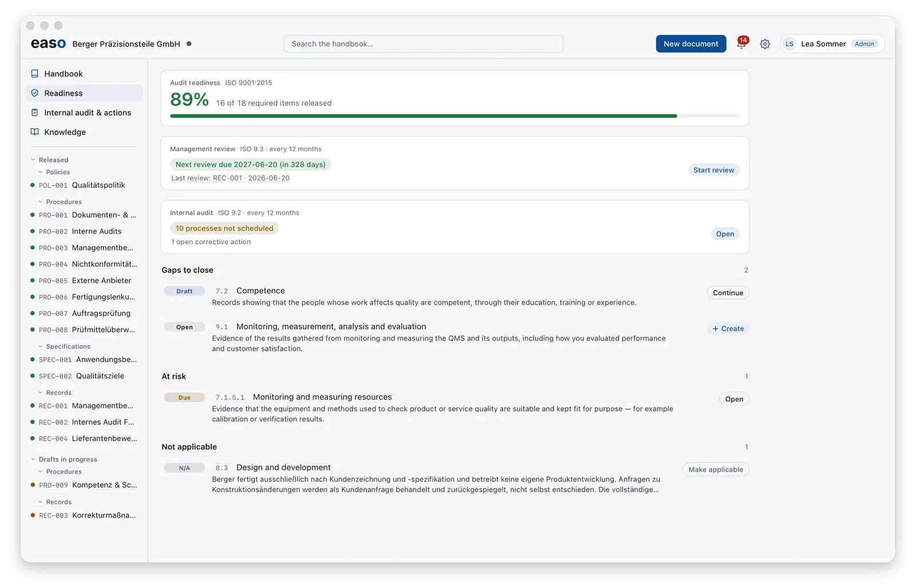Click the LS user avatar
The width and height of the screenshot is (916, 588).
pos(789,44)
